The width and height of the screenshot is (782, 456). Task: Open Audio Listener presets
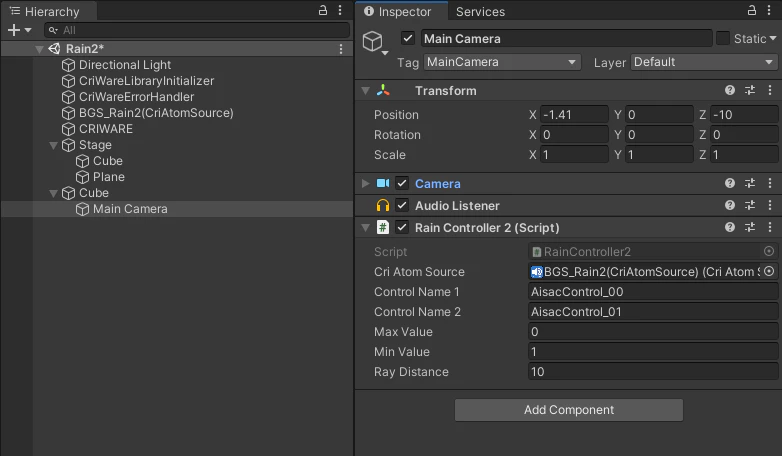tap(750, 205)
